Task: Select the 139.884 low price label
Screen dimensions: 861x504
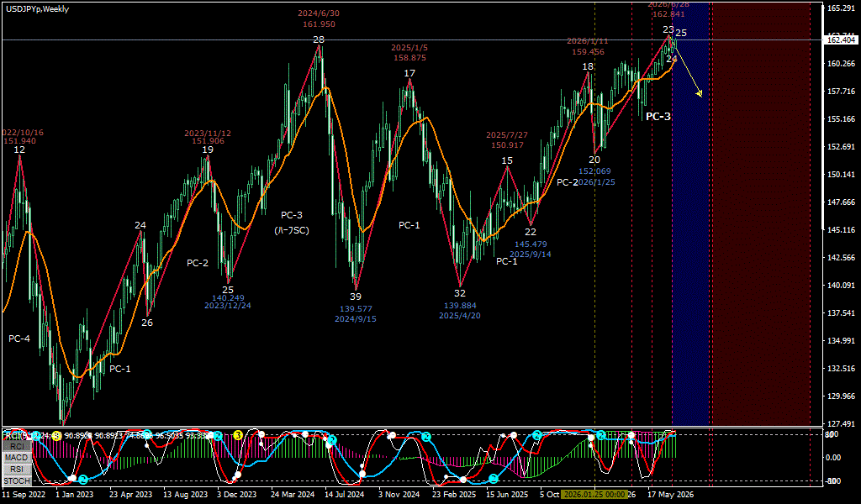Action: 460,306
